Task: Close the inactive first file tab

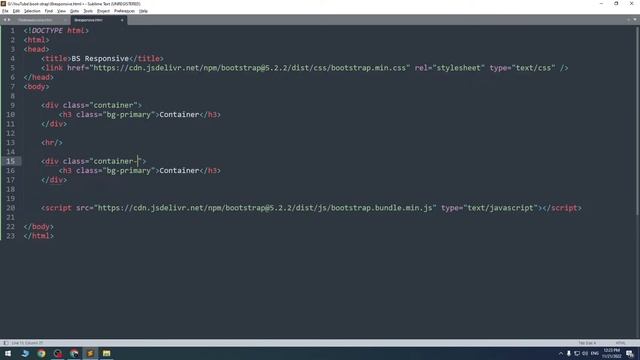Action: (x=65, y=20)
